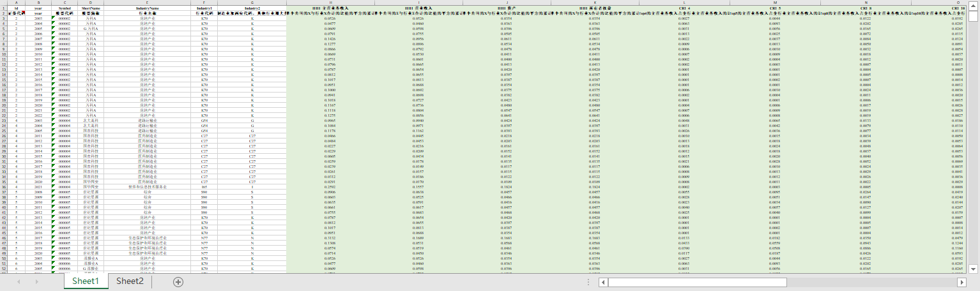Select column C header
This screenshot has width=980, height=291.
point(64,3)
